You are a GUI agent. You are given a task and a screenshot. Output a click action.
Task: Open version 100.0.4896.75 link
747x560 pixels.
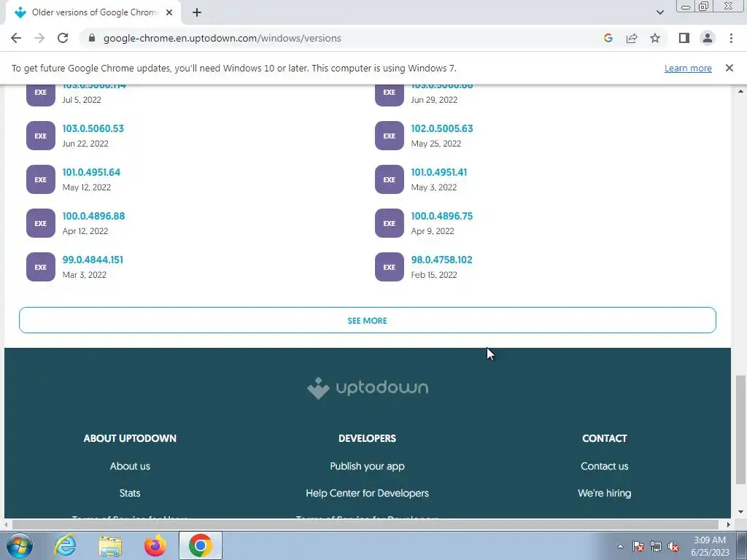441,216
